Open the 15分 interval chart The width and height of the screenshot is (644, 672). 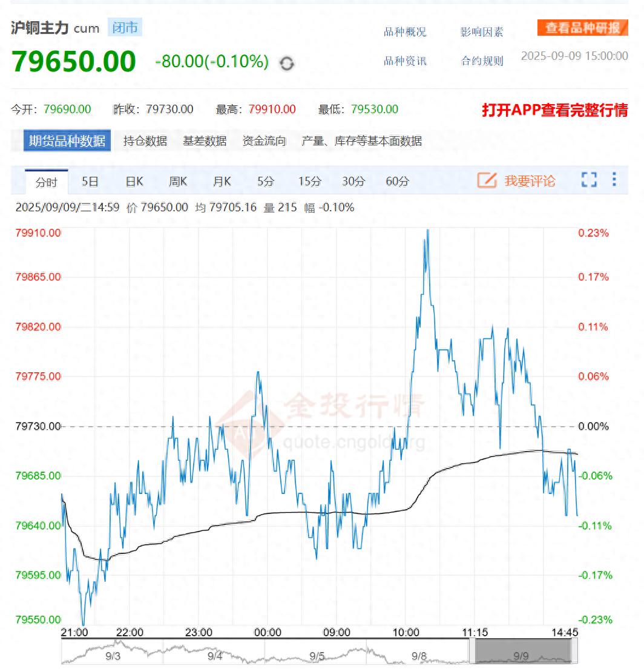click(x=309, y=180)
